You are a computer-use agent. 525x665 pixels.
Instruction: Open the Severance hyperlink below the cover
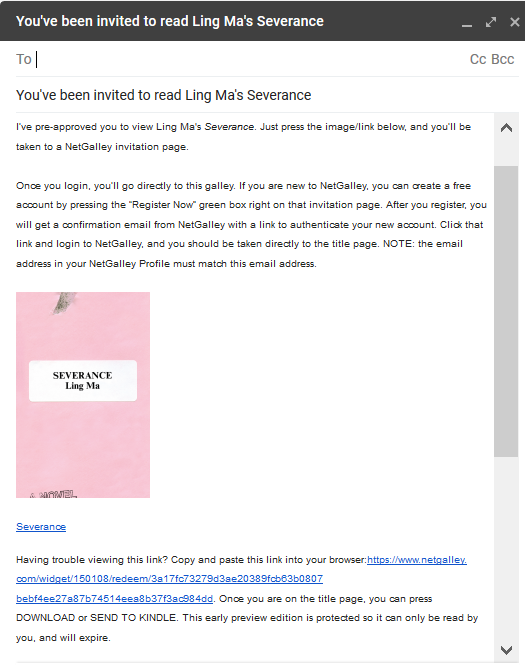click(41, 527)
